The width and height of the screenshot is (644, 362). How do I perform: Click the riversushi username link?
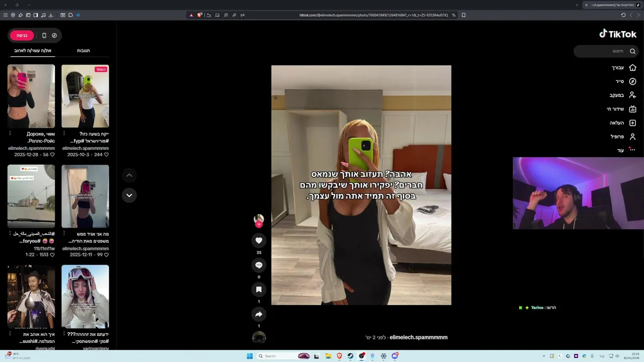tap(45, 348)
